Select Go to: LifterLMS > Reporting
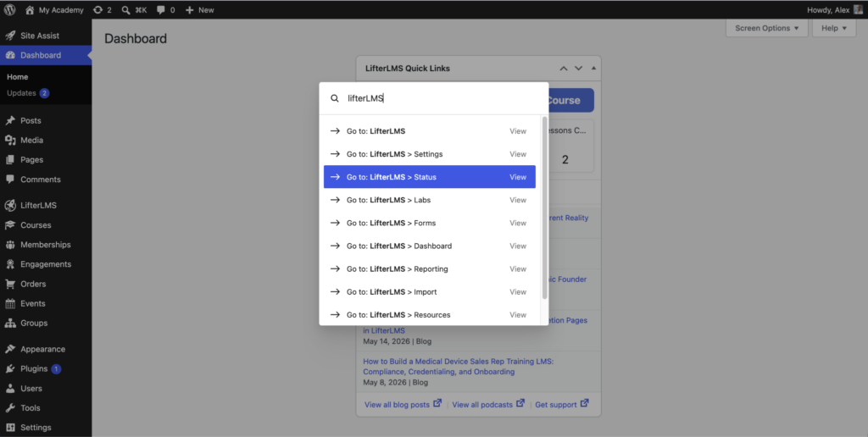868x437 pixels. point(430,268)
